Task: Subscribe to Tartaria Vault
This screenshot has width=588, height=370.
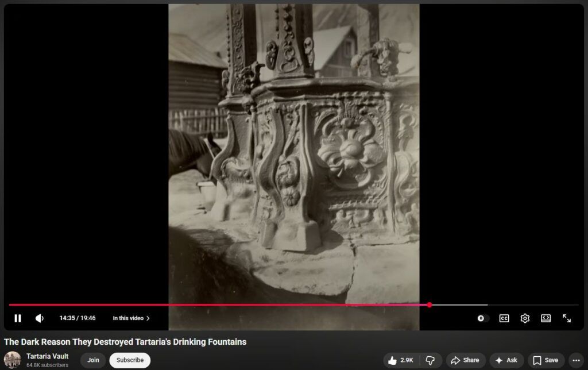Action: [x=130, y=360]
